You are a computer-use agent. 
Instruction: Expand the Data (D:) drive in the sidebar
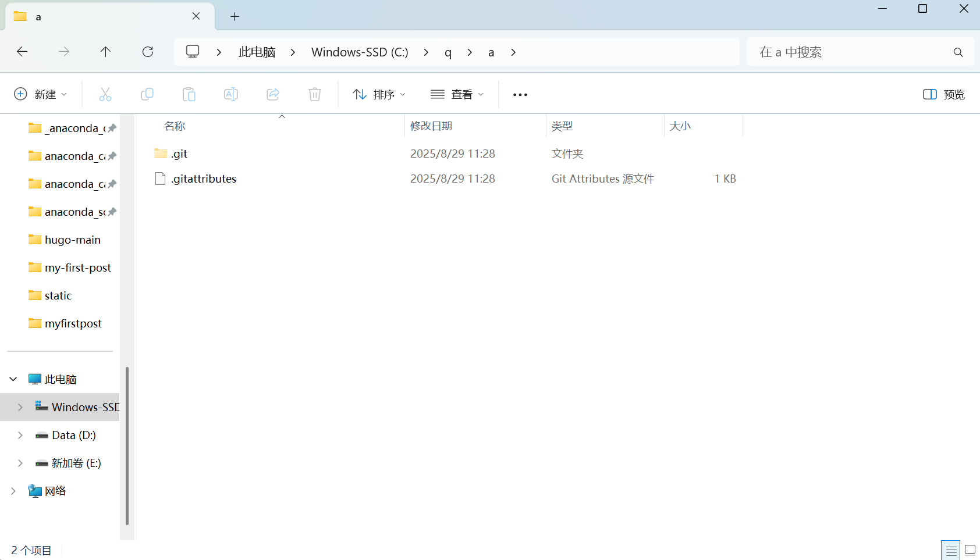pyautogui.click(x=20, y=434)
